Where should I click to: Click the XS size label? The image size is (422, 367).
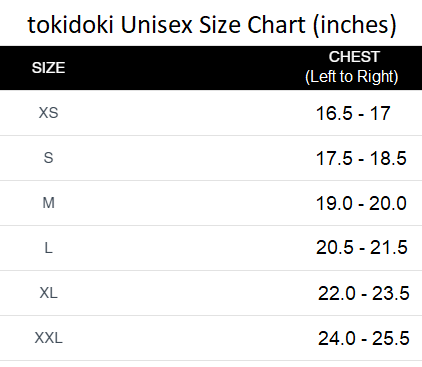coord(48,113)
